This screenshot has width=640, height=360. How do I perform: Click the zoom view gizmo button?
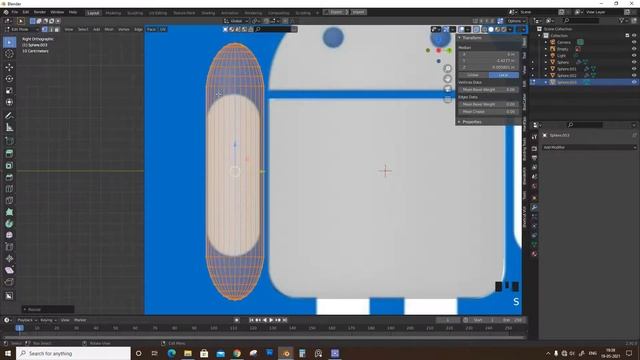click(x=447, y=68)
